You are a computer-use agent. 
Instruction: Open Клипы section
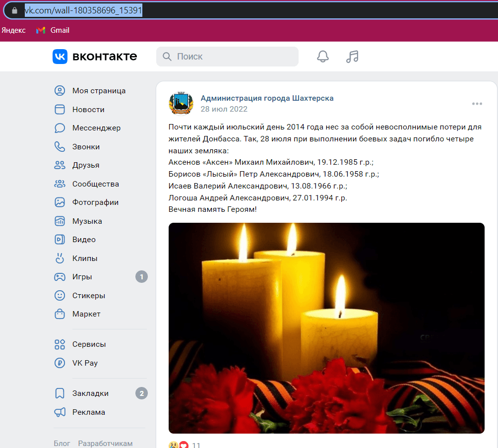click(x=85, y=258)
